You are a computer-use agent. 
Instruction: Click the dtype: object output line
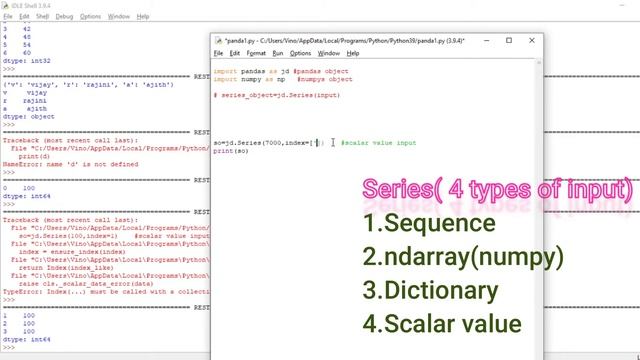(x=29, y=116)
